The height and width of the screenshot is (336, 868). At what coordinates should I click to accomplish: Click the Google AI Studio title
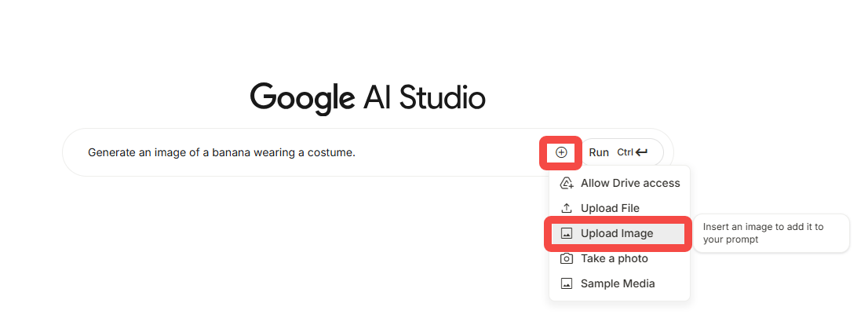[367, 98]
